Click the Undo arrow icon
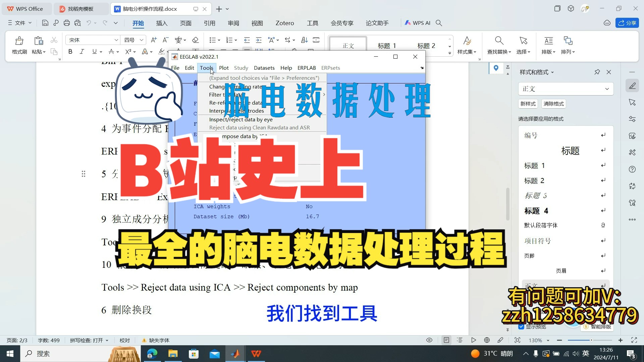This screenshot has width=644, height=362. click(x=89, y=23)
